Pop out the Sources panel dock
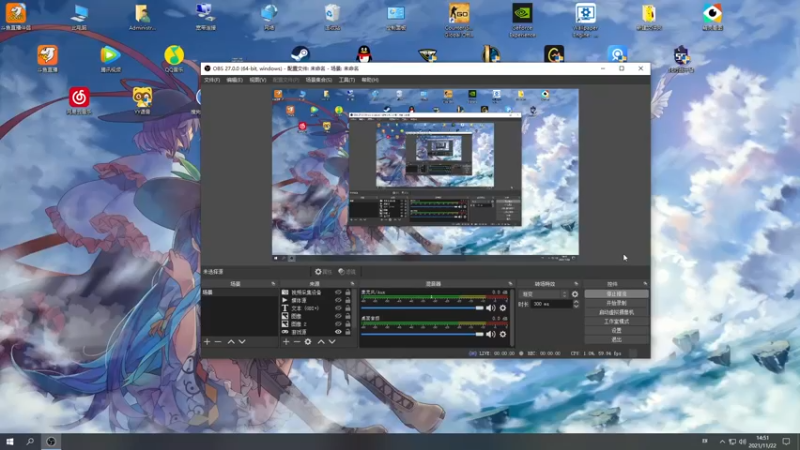Screen dimensions: 800x450 point(352,284)
